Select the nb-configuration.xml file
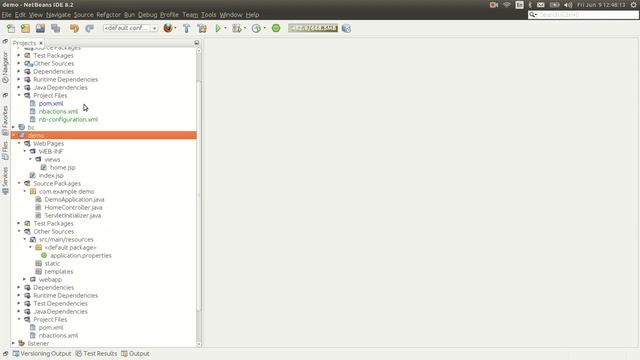This screenshot has height=360, width=640. [68, 119]
